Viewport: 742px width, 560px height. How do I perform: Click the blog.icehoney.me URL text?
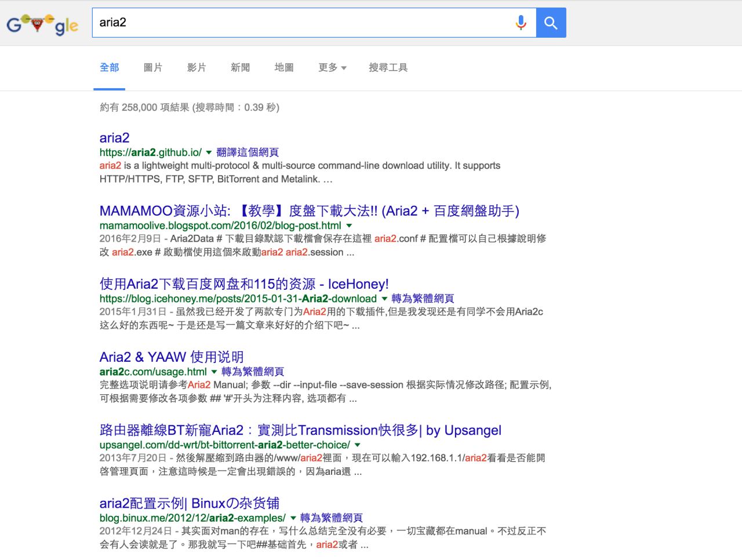click(x=238, y=299)
